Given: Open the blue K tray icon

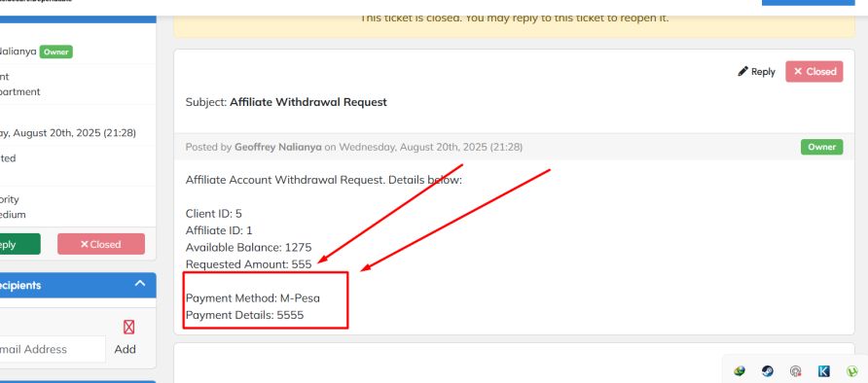Looking at the screenshot, I should (x=824, y=370).
